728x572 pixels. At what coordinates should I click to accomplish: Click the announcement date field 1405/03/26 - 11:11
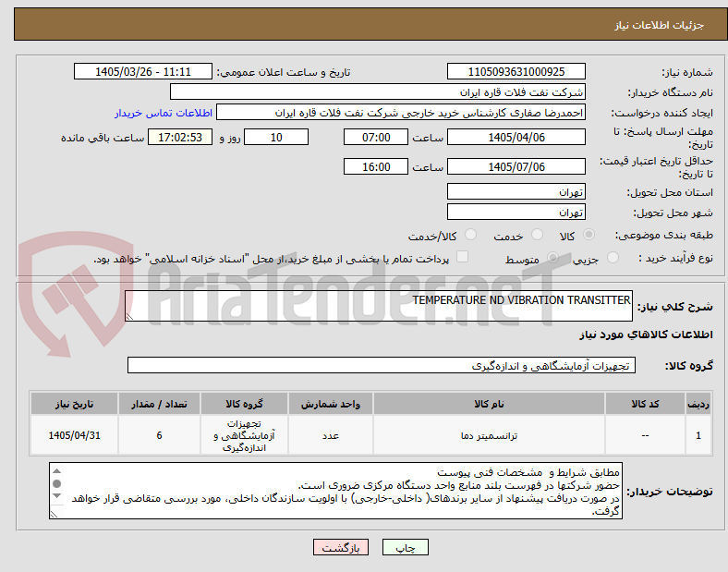click(143, 71)
